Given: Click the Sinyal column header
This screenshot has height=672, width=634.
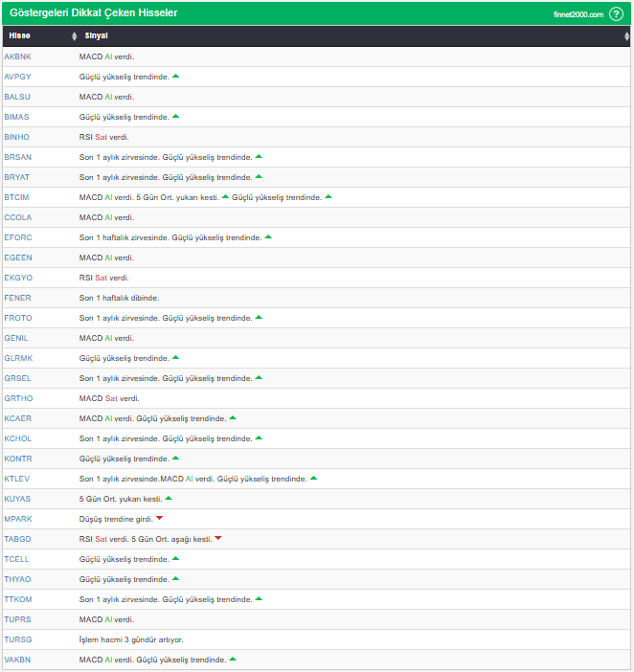Looking at the screenshot, I should click(x=96, y=35).
